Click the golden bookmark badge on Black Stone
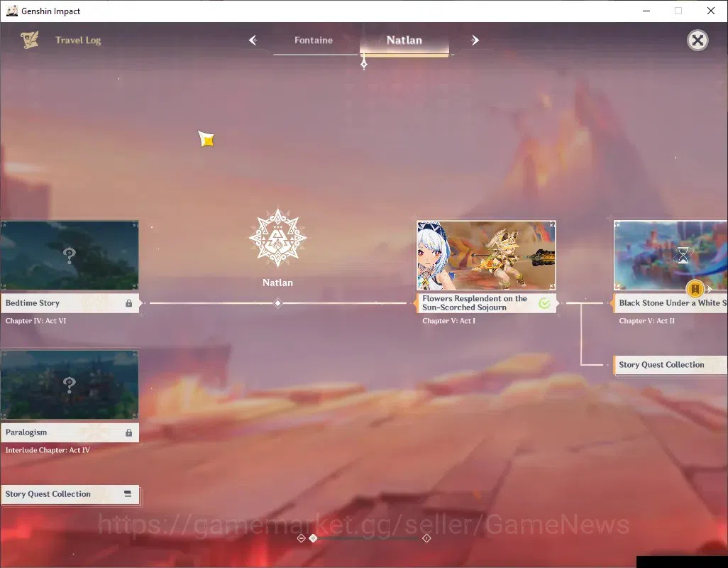Viewport: 728px width, 568px height. 695,290
